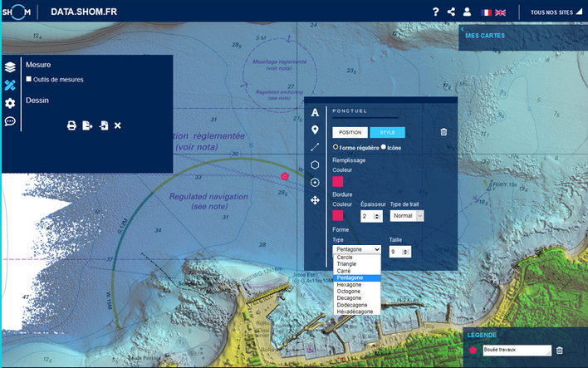Open the help question mark icon
The image size is (588, 368).
pos(435,12)
